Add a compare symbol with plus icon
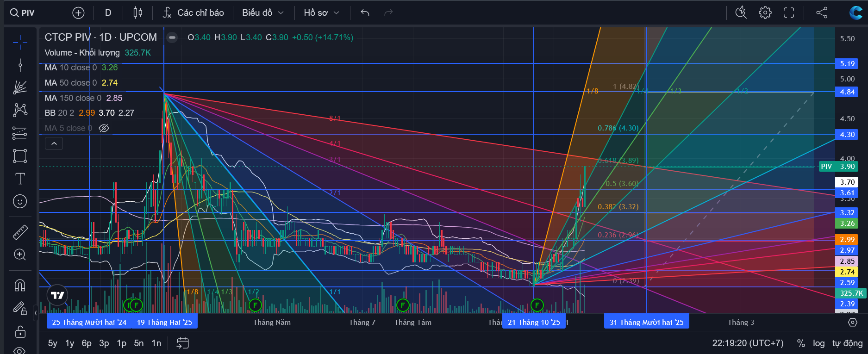 point(78,13)
